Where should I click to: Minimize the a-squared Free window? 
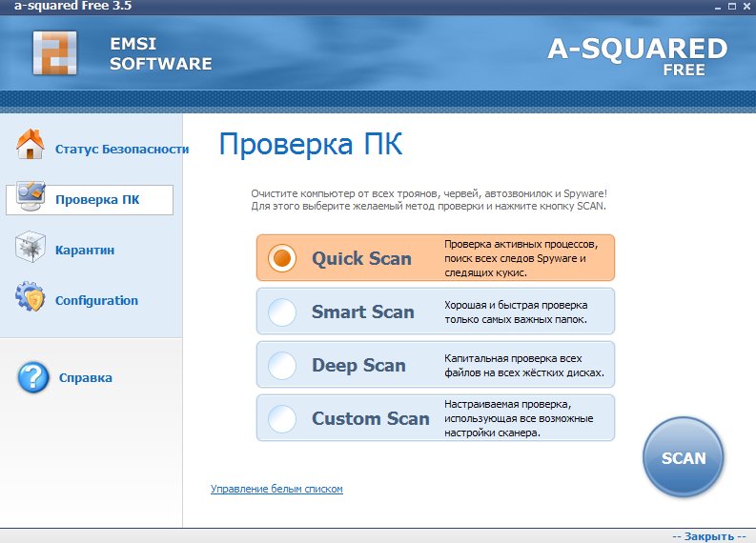coord(718,7)
